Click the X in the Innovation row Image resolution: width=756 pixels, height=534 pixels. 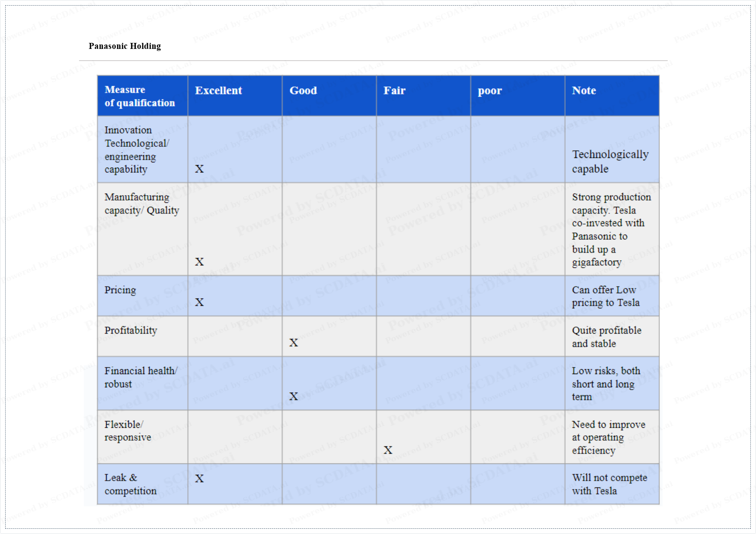click(x=199, y=169)
